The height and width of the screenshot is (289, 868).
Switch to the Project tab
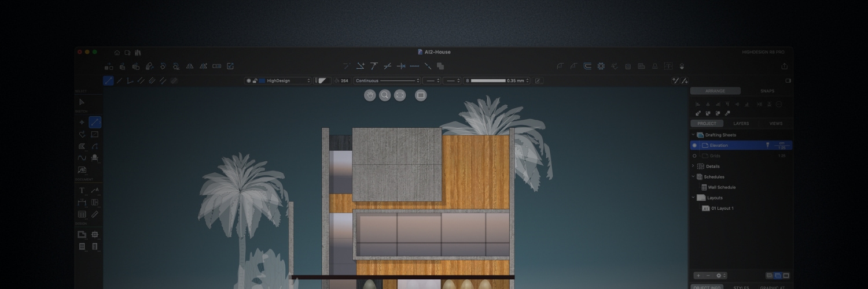707,123
